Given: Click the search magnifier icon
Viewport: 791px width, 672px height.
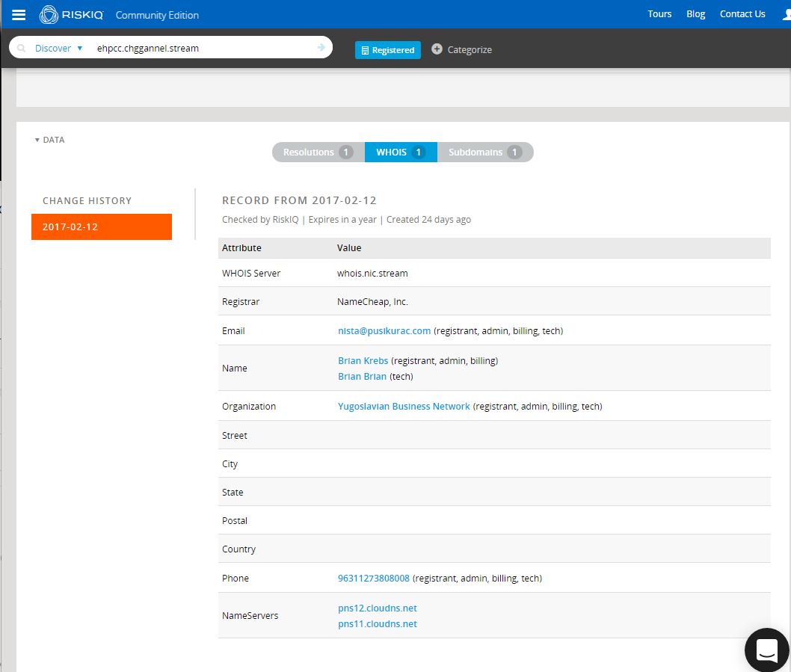Looking at the screenshot, I should coord(21,48).
